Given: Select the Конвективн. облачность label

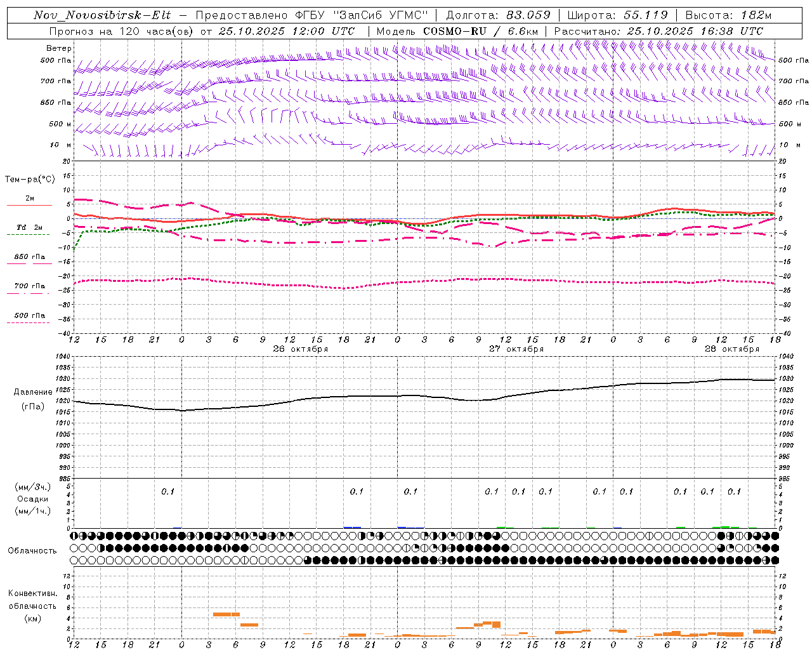Looking at the screenshot, I should click(32, 600).
